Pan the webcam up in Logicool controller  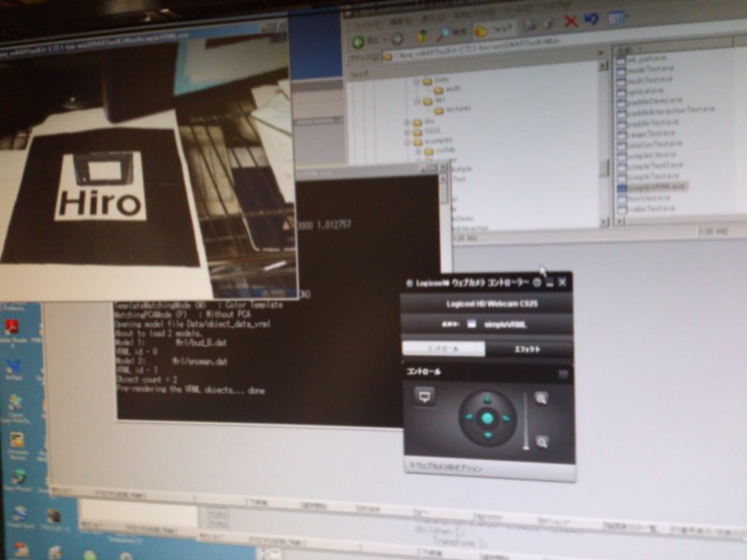[486, 399]
